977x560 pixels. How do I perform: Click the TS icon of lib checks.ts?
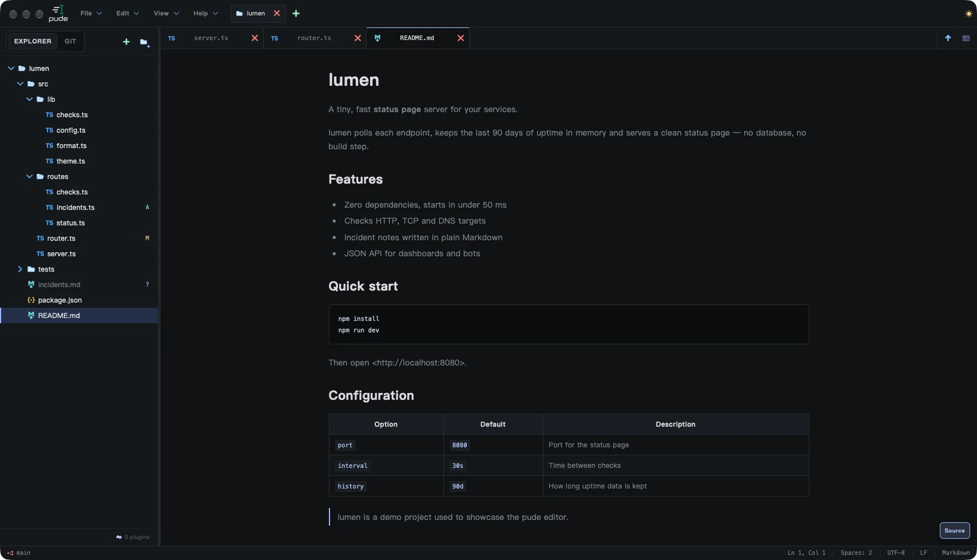tap(49, 115)
